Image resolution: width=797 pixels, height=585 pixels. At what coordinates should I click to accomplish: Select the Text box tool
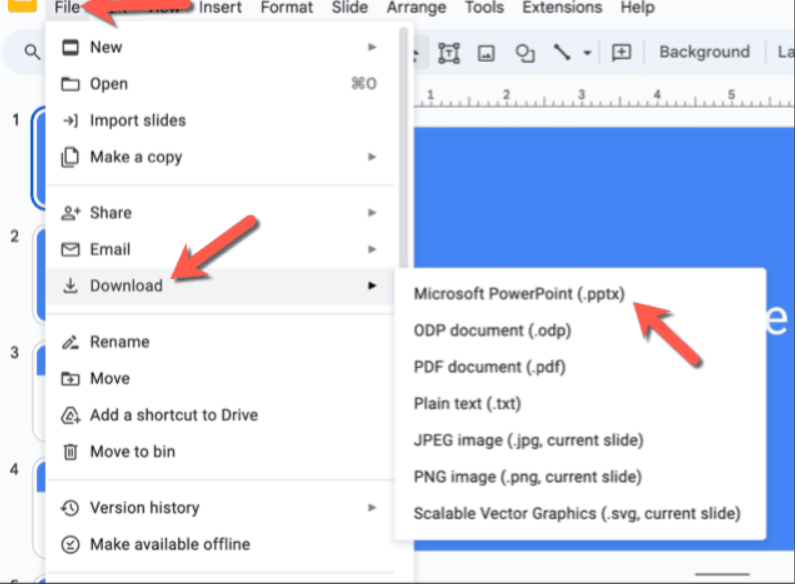point(449,53)
